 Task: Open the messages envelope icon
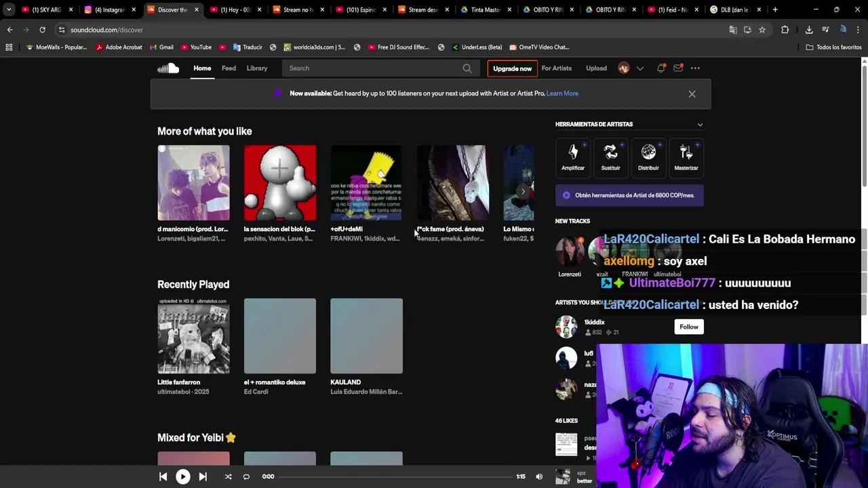pos(677,68)
